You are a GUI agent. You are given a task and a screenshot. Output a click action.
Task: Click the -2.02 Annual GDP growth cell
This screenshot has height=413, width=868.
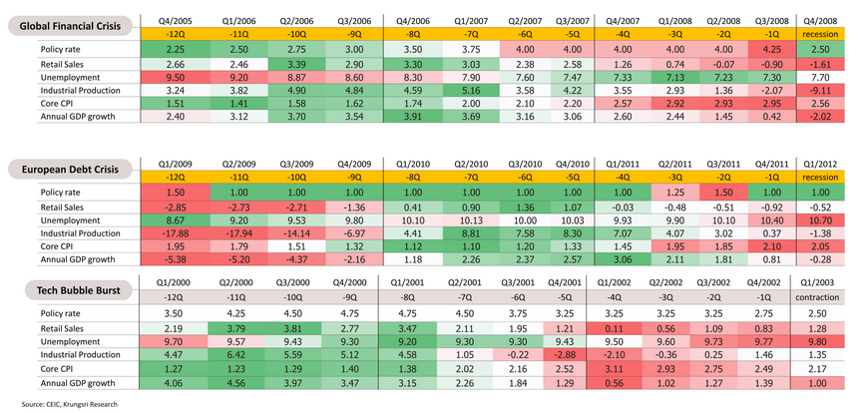tap(822, 116)
